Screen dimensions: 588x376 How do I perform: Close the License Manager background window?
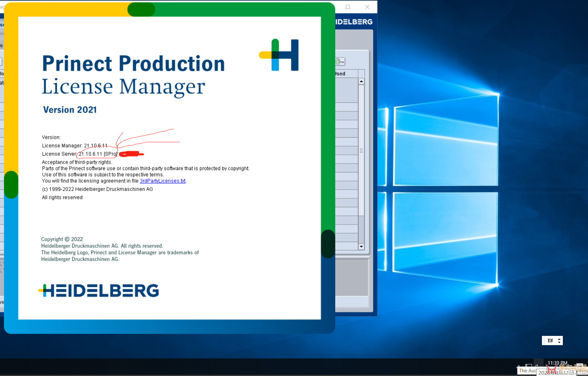click(x=367, y=7)
